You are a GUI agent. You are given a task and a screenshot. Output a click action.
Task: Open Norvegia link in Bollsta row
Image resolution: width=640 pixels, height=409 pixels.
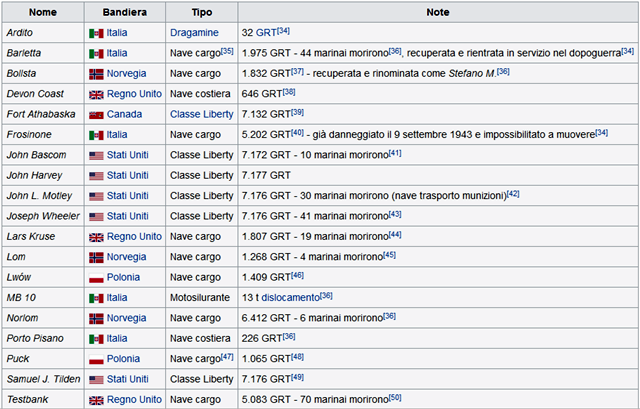point(127,73)
